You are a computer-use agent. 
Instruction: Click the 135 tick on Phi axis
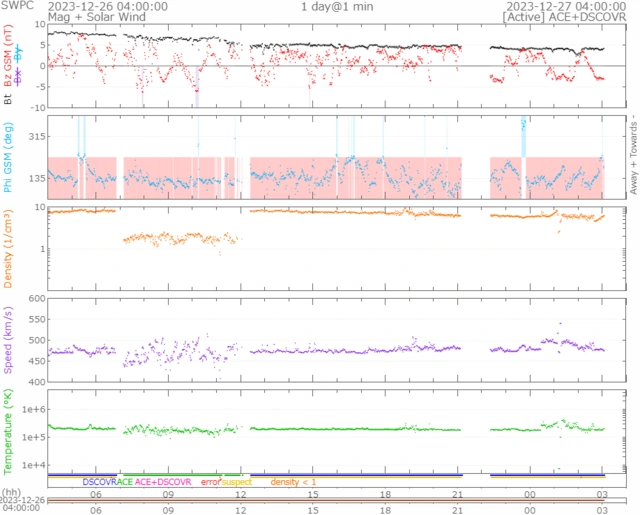[x=36, y=178]
